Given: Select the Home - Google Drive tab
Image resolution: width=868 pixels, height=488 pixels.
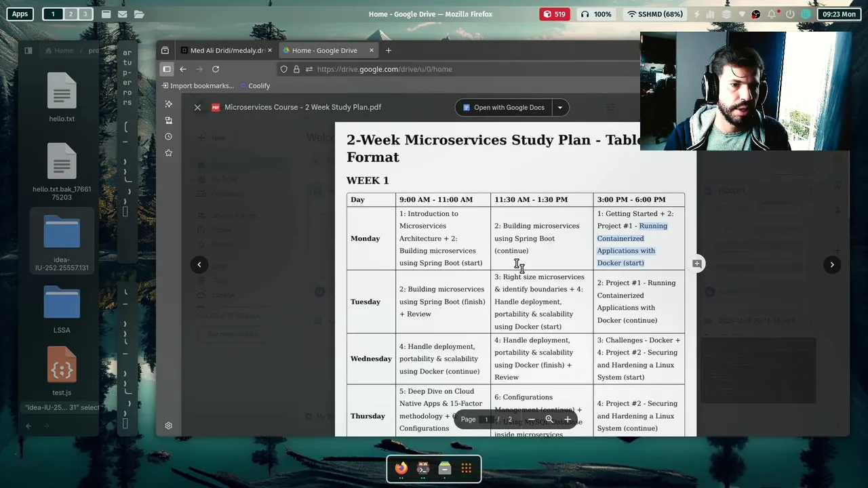Looking at the screenshot, I should tap(324, 50).
